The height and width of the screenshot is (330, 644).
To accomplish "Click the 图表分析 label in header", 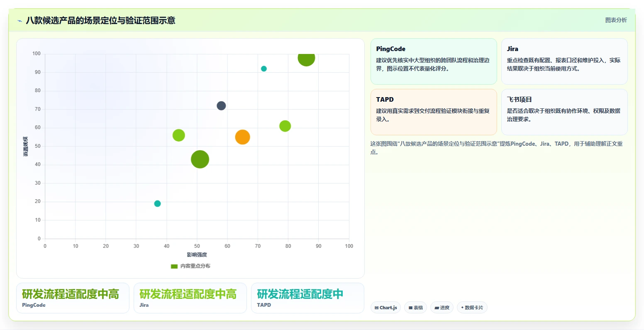I will pyautogui.click(x=616, y=20).
